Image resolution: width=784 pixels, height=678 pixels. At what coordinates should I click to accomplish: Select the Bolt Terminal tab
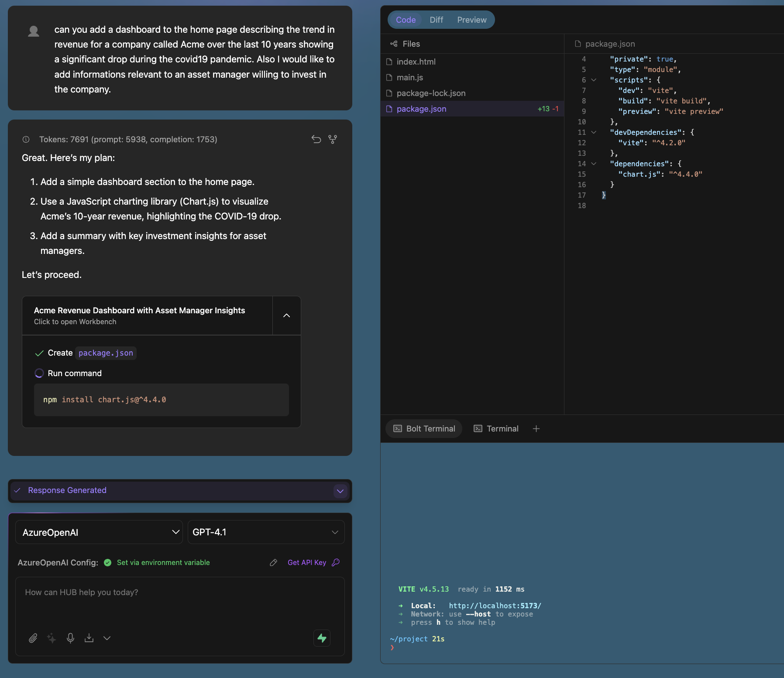[x=424, y=429]
